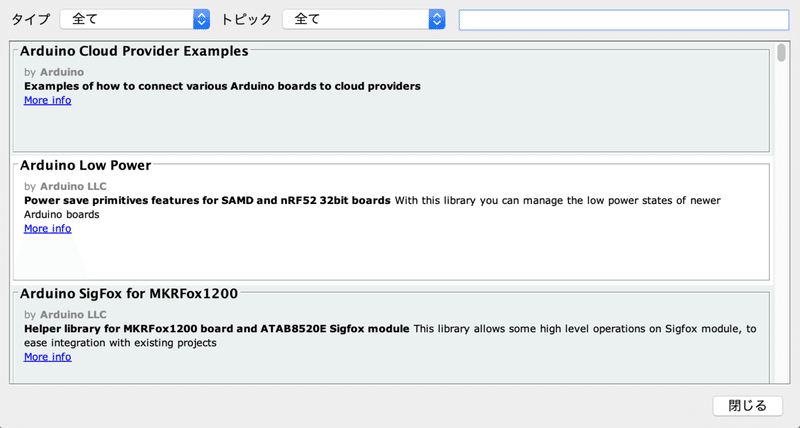Viewport: 800px width, 428px height.
Task: Click 'by Arduino LLC' under Arduino Low Power
Action: click(65, 186)
